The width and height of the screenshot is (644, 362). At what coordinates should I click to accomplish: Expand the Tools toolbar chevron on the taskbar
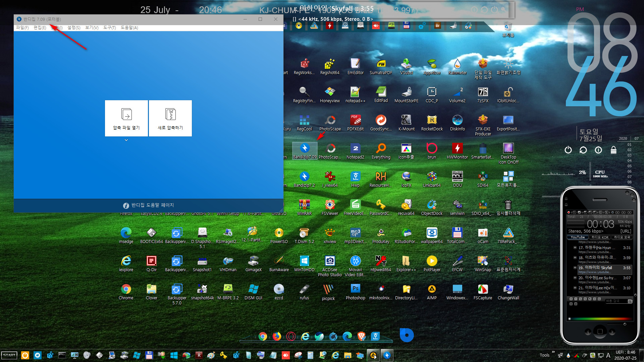pos(553,352)
